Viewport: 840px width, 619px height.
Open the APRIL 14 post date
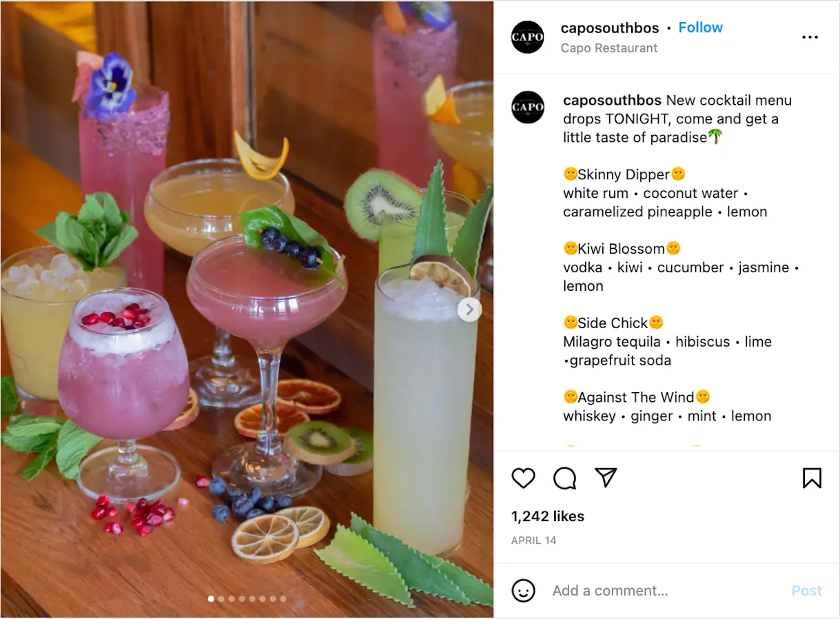(533, 540)
